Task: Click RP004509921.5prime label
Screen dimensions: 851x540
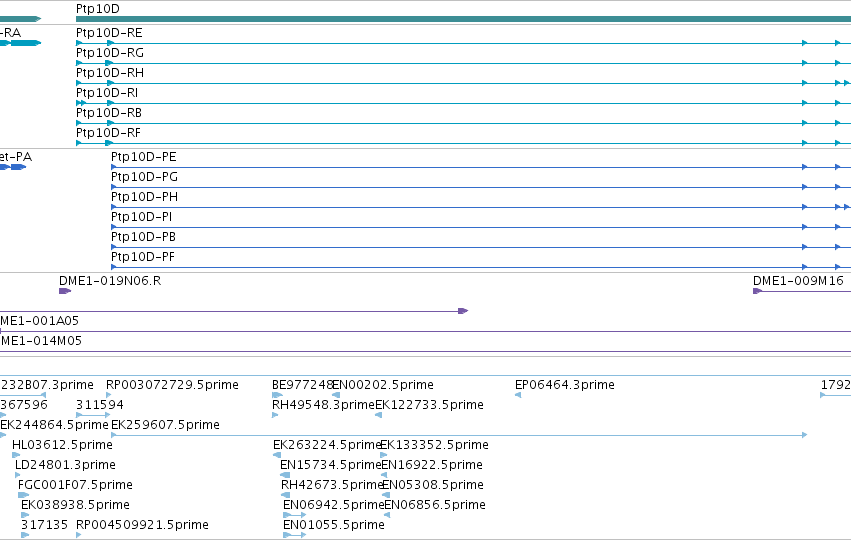Action: pyautogui.click(x=142, y=526)
